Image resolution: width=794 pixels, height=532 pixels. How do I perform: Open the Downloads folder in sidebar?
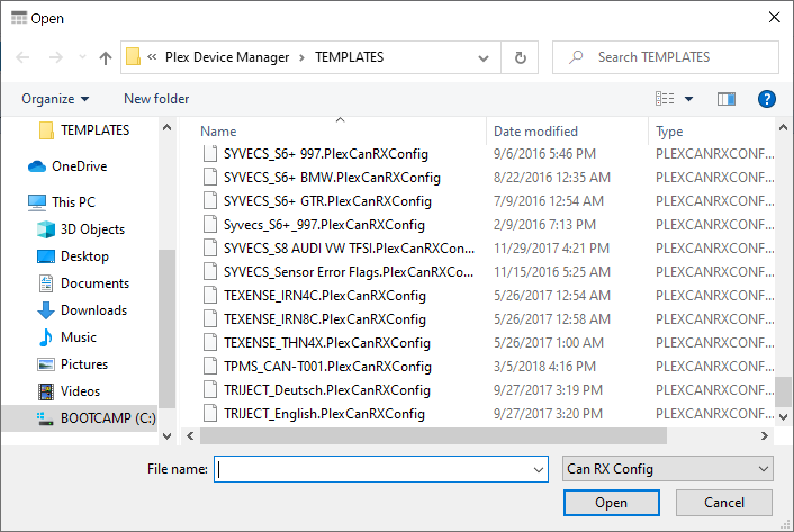93,310
